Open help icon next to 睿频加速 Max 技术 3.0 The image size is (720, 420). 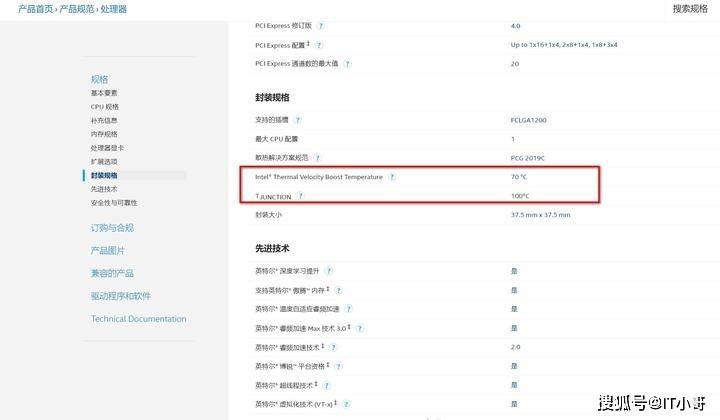[x=360, y=328]
